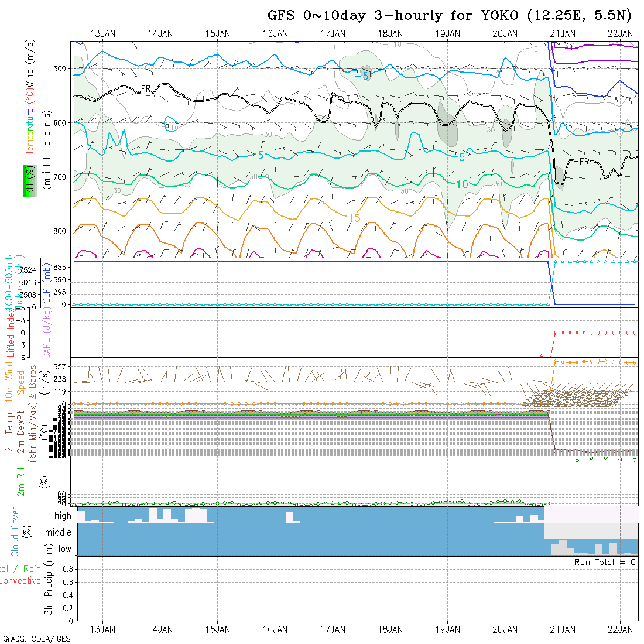Click the 17JAN label on bottom axis
The width and height of the screenshot is (644, 644).
tap(333, 629)
